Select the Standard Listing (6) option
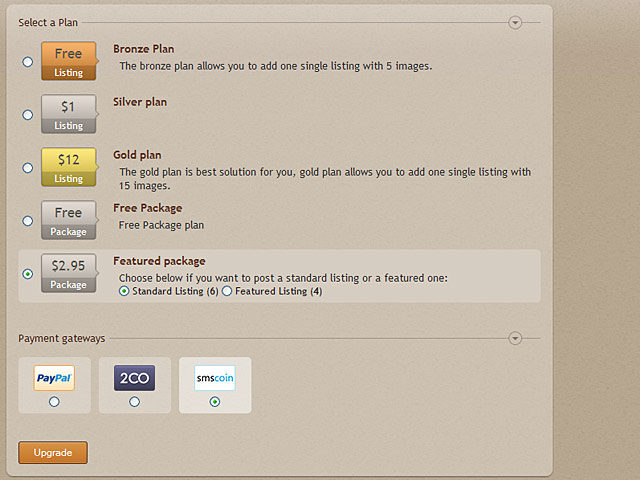This screenshot has height=480, width=640. [x=124, y=291]
